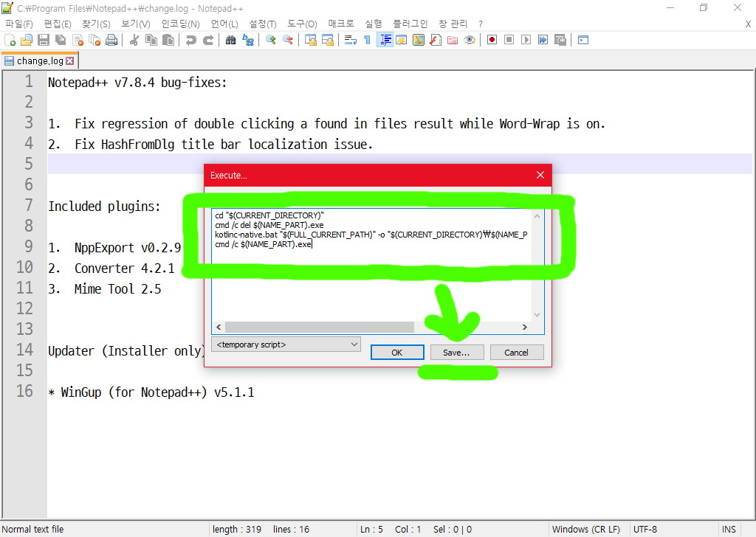The height and width of the screenshot is (537, 756).
Task: Click the script box down scroll arrow
Action: pyautogui.click(x=537, y=315)
